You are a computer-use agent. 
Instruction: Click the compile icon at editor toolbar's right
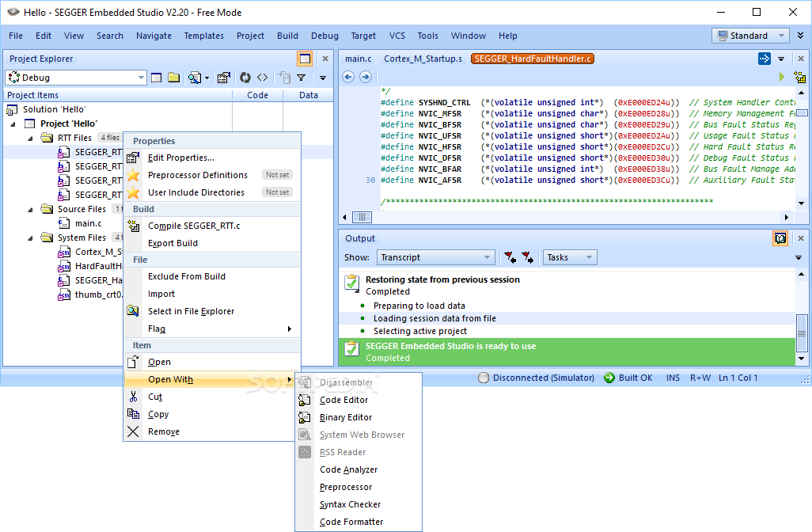click(799, 77)
